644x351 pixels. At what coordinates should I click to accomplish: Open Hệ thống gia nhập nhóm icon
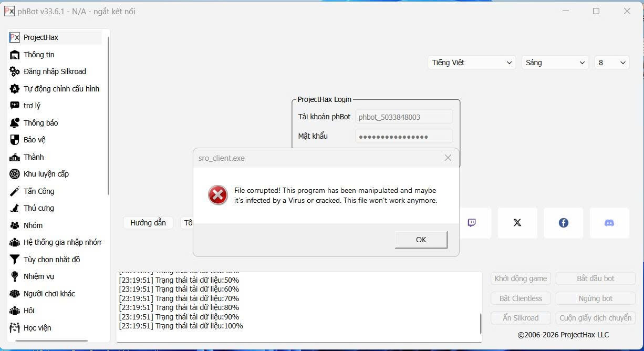15,242
